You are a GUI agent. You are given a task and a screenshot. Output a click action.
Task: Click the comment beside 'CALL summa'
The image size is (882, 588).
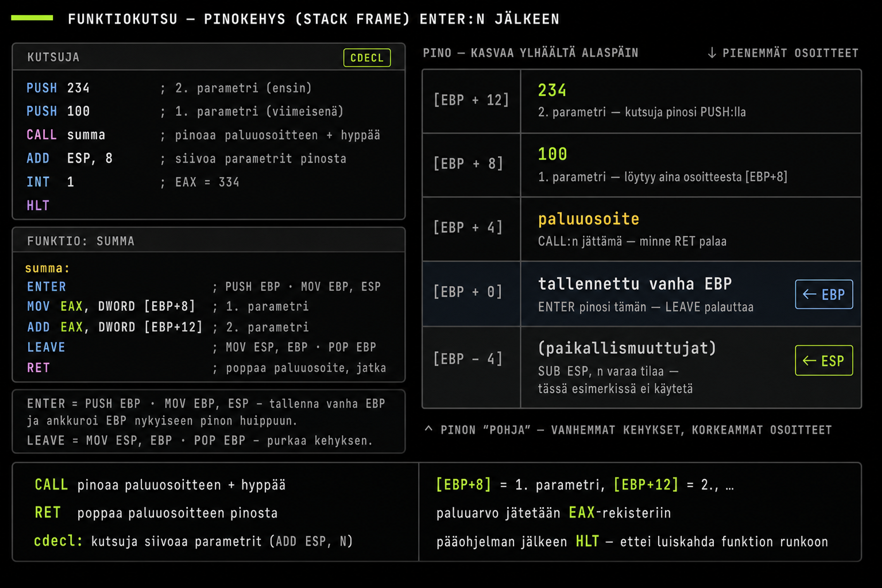270,135
